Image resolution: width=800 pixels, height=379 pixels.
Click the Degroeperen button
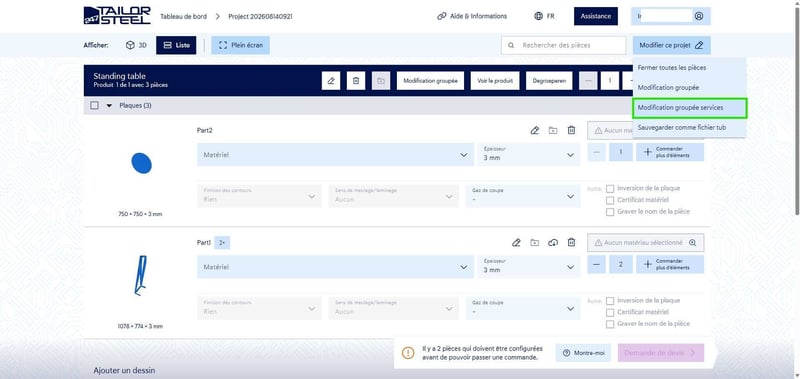coord(549,81)
